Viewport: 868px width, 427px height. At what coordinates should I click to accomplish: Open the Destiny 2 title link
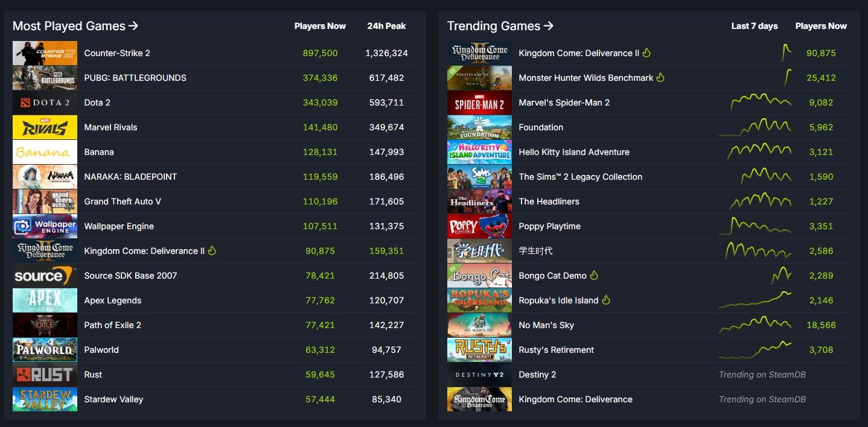[x=537, y=375]
